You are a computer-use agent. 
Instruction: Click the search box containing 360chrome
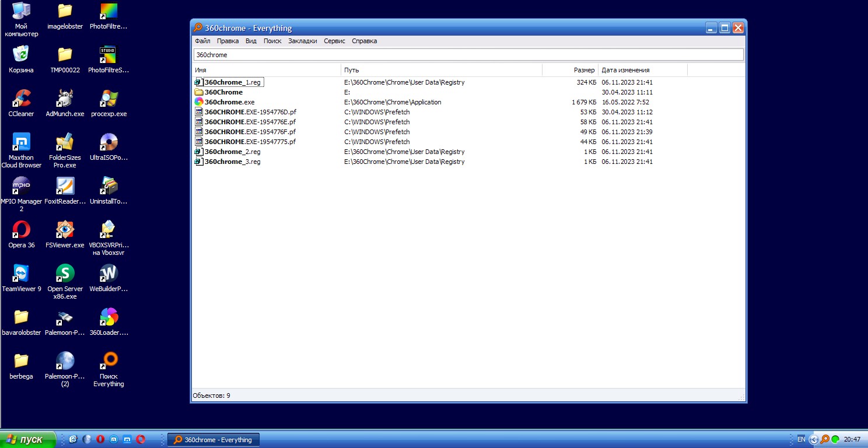point(468,55)
